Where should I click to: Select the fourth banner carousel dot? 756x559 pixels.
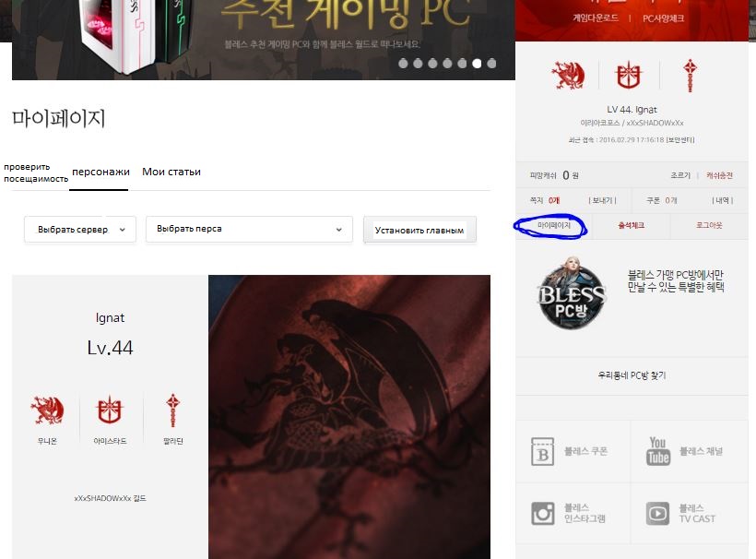447,64
